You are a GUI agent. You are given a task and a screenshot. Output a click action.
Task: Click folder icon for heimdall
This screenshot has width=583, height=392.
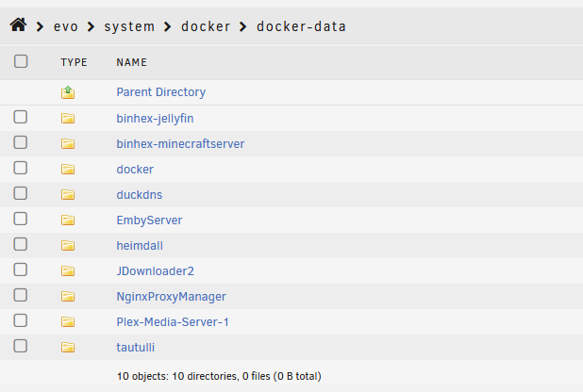(x=68, y=246)
